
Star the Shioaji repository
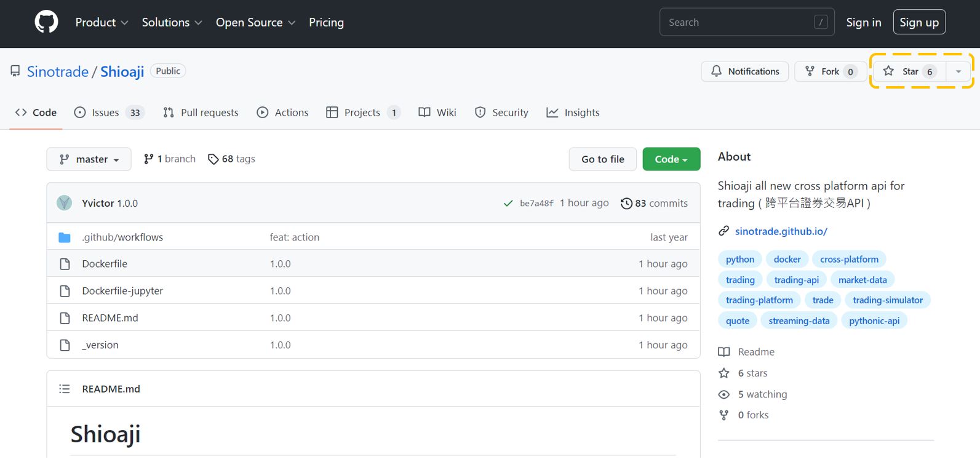click(x=910, y=71)
